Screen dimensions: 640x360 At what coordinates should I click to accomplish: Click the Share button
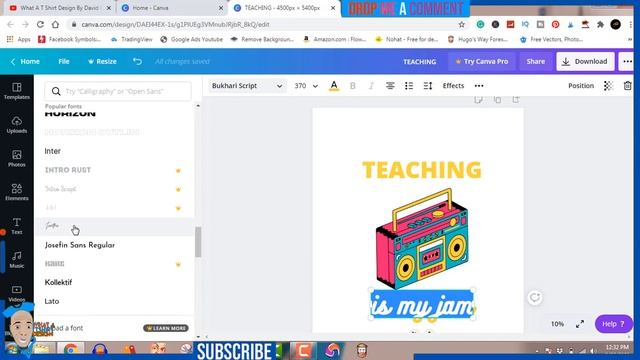point(536,61)
